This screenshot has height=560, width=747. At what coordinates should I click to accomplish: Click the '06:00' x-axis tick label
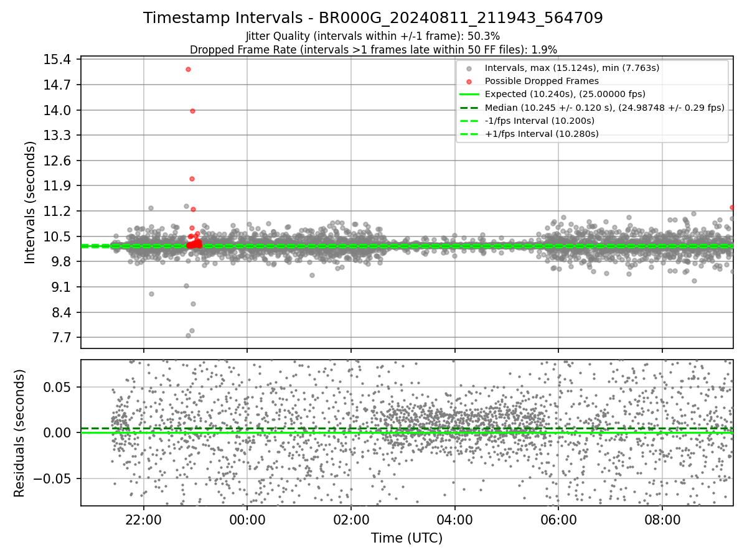(558, 521)
